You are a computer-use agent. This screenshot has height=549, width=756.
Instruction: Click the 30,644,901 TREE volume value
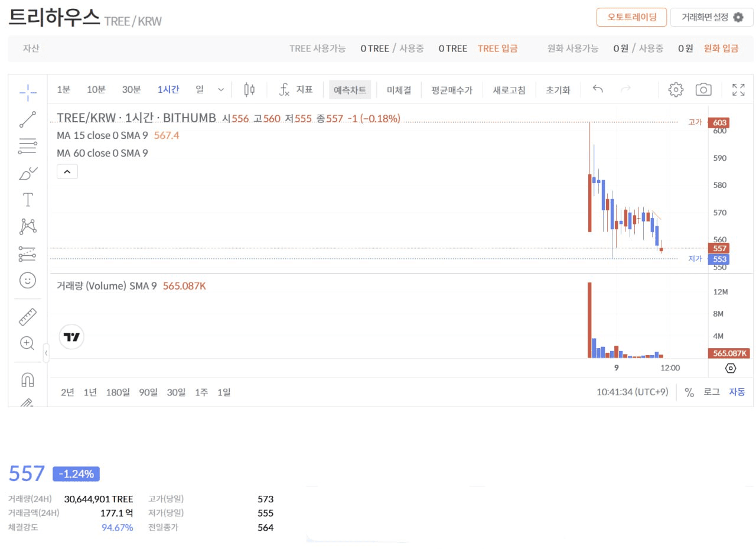point(99,499)
